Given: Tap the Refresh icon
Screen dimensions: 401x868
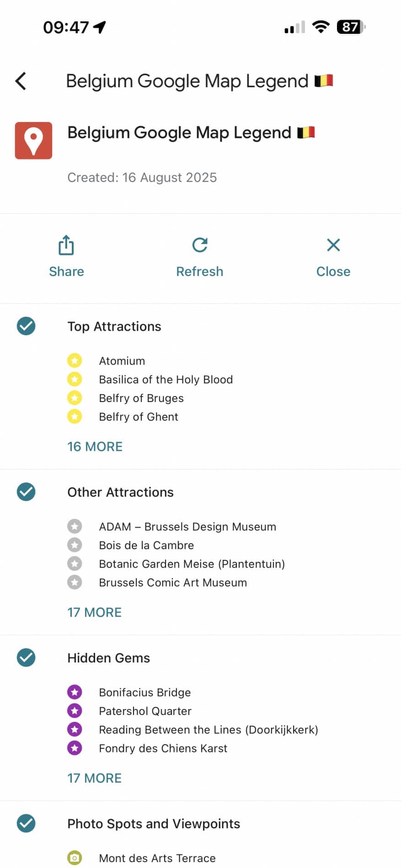Looking at the screenshot, I should [200, 245].
